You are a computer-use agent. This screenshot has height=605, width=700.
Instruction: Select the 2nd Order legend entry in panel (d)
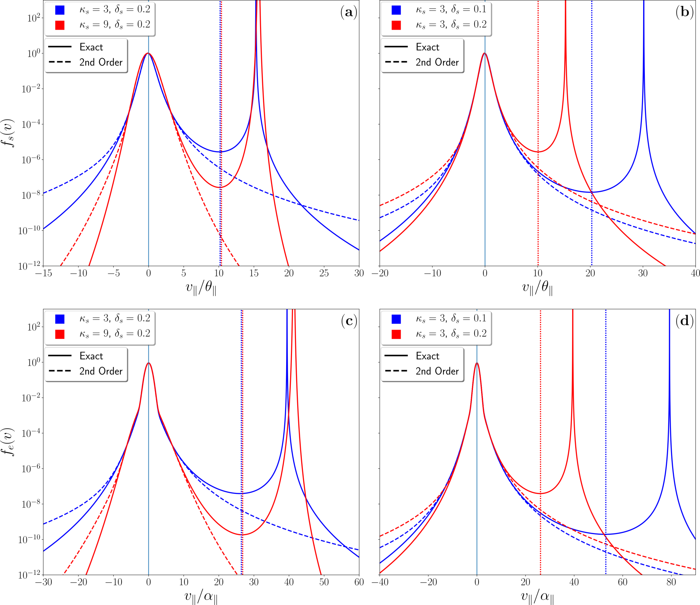(x=437, y=371)
